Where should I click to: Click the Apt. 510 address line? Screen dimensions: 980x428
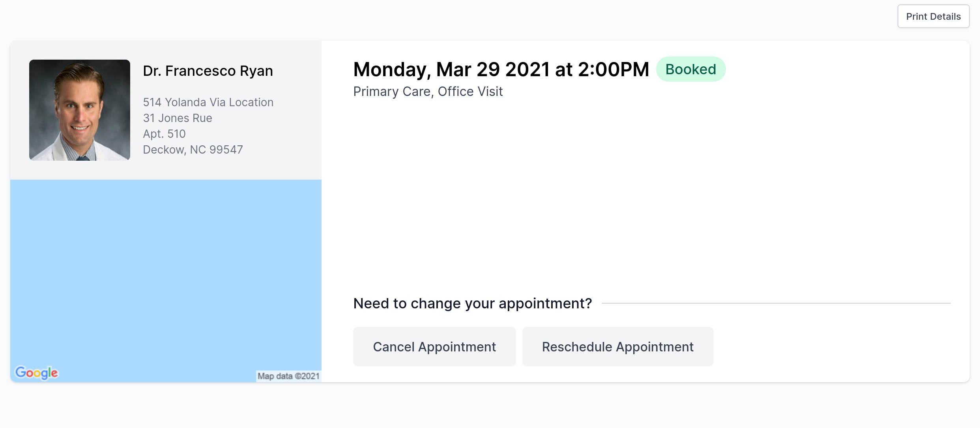tap(164, 134)
